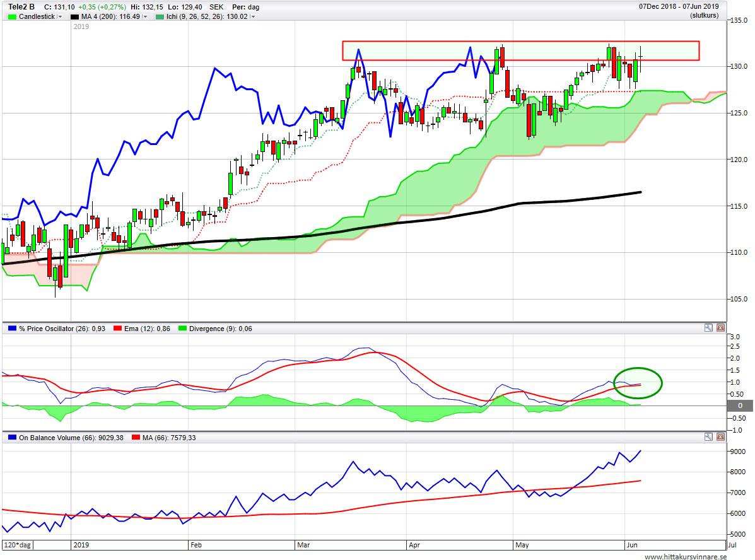Viewport: 755px width, 560px height.
Task: Expand the MA 4 (200) indicator dropdown
Action: (x=145, y=16)
